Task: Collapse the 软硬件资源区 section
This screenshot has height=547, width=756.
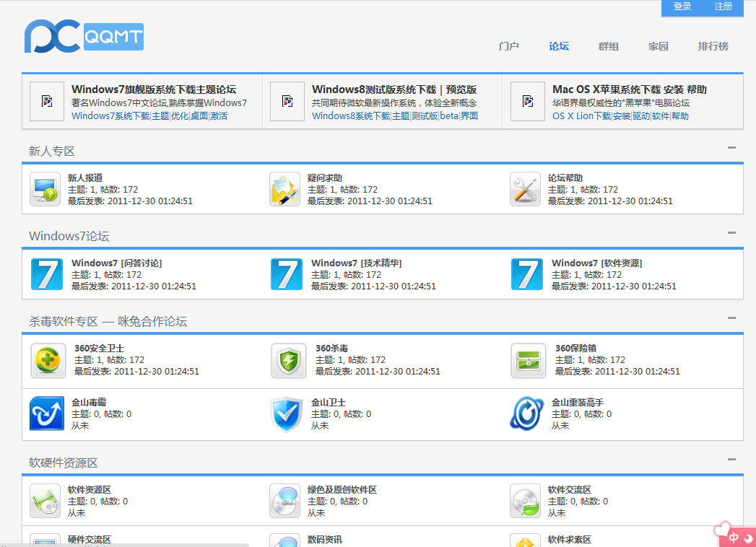Action: tap(731, 460)
